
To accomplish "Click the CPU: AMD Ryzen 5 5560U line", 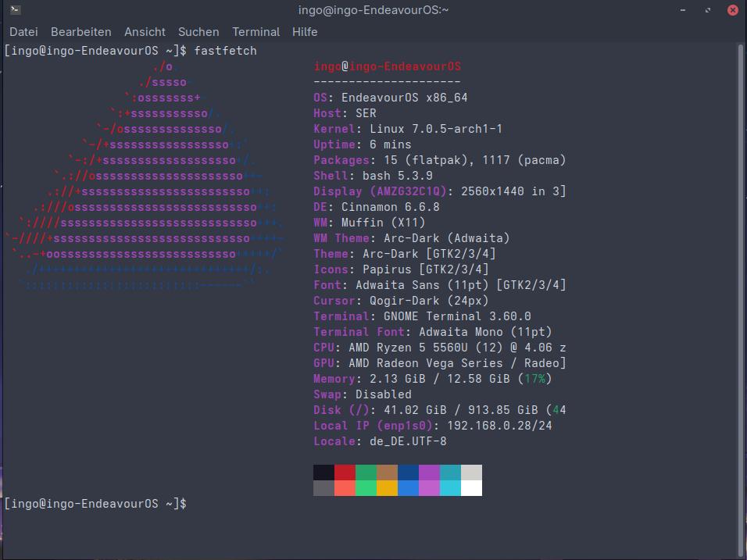I will pos(440,348).
